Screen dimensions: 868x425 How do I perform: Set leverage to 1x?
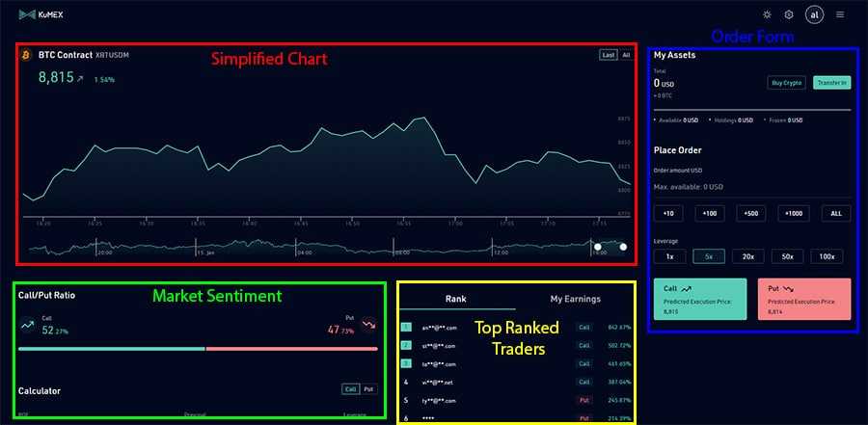tap(670, 256)
